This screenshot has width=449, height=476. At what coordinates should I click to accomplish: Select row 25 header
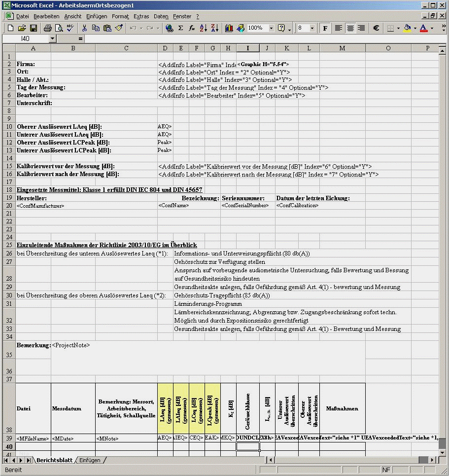9,245
